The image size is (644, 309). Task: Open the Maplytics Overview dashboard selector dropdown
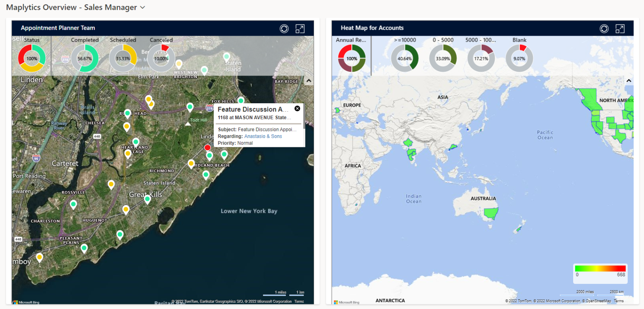pyautogui.click(x=143, y=7)
